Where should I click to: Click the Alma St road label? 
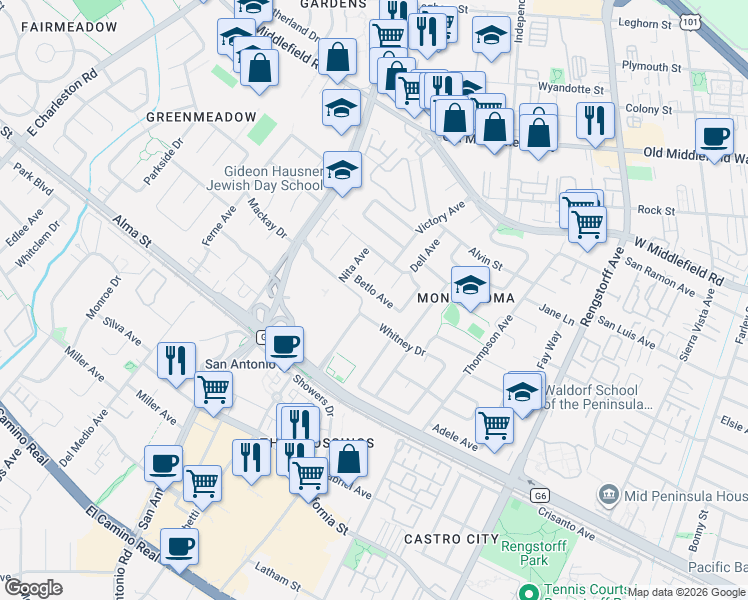click(x=132, y=231)
